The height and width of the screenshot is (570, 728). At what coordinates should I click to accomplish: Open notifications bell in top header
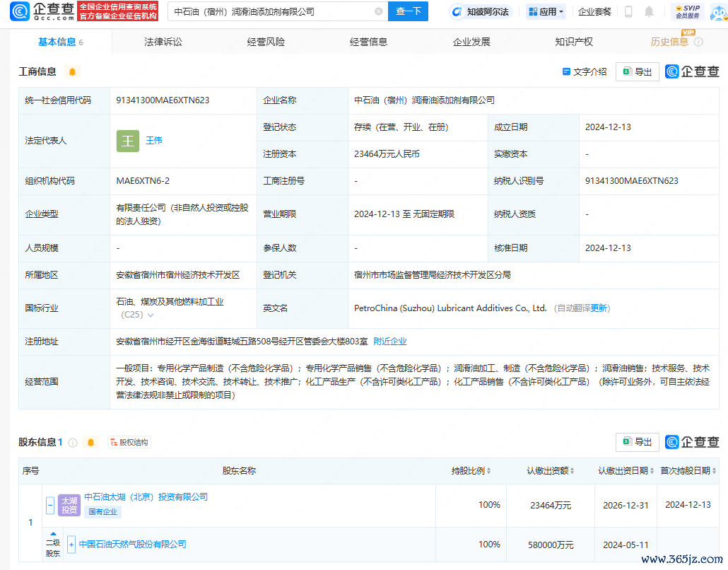click(649, 11)
